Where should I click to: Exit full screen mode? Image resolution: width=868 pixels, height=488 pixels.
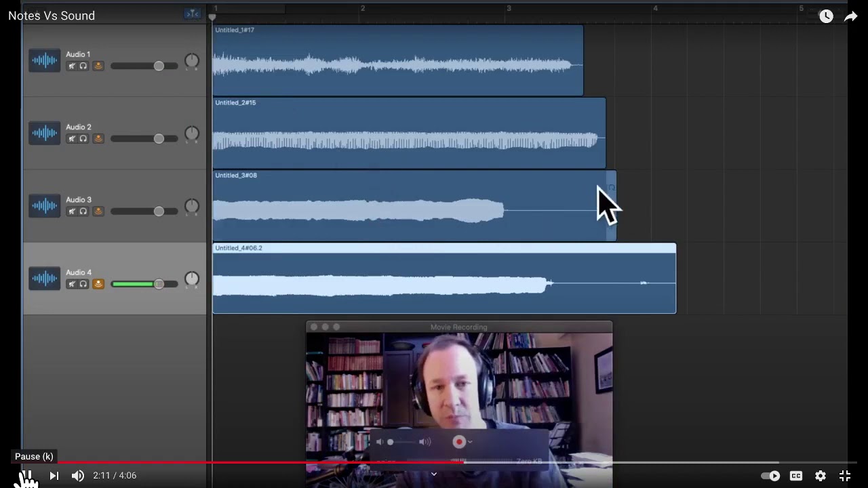845,476
